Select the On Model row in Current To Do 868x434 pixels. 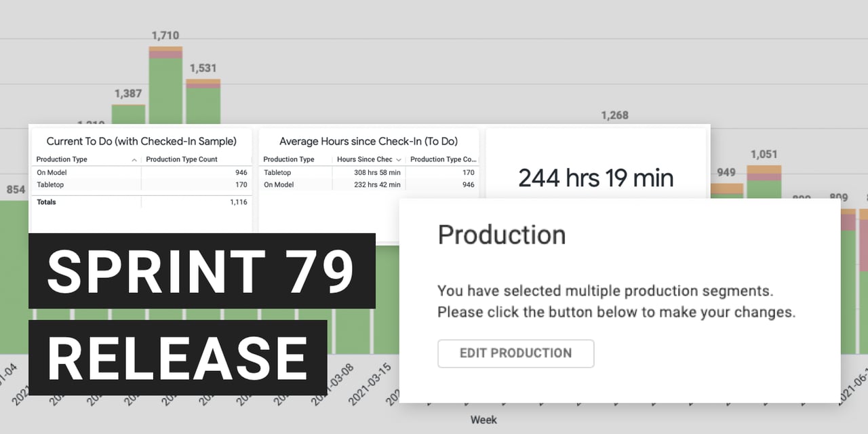tap(141, 173)
